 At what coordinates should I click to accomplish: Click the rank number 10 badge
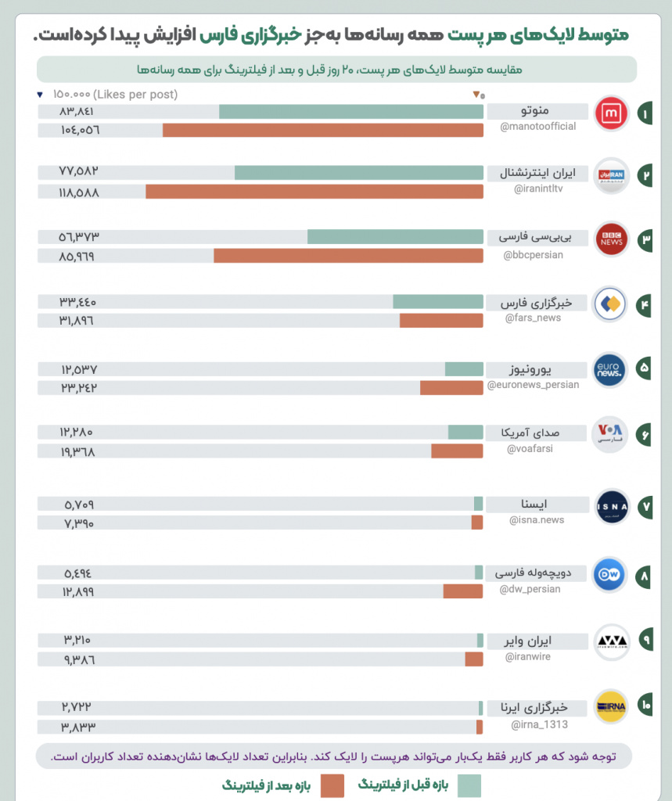[x=646, y=706]
